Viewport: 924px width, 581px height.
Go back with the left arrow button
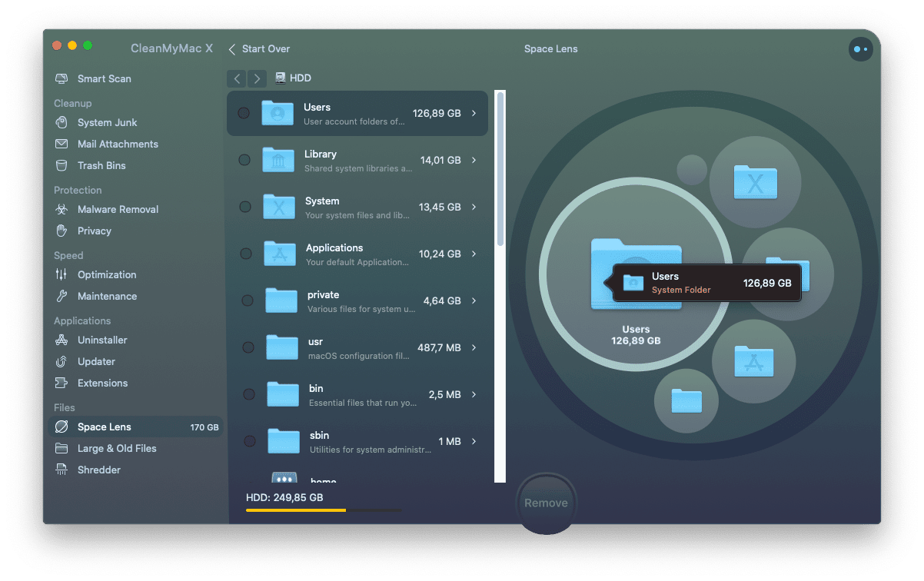point(238,78)
